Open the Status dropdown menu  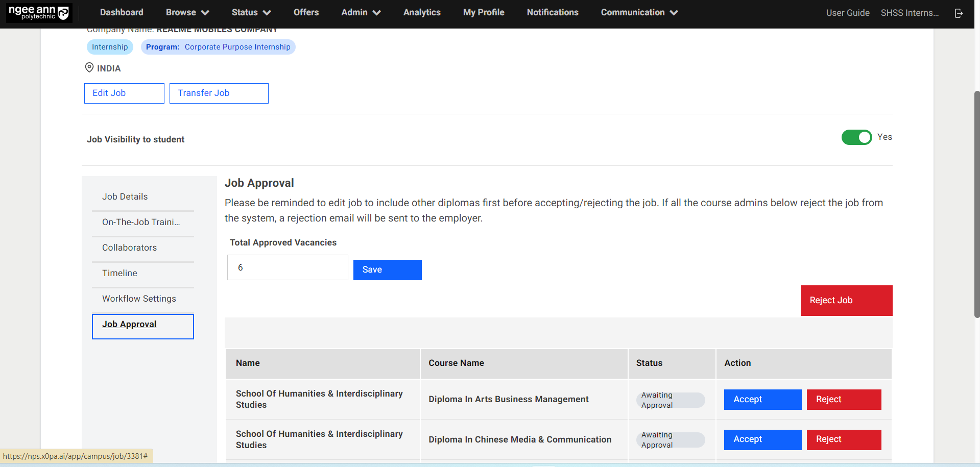(x=251, y=13)
